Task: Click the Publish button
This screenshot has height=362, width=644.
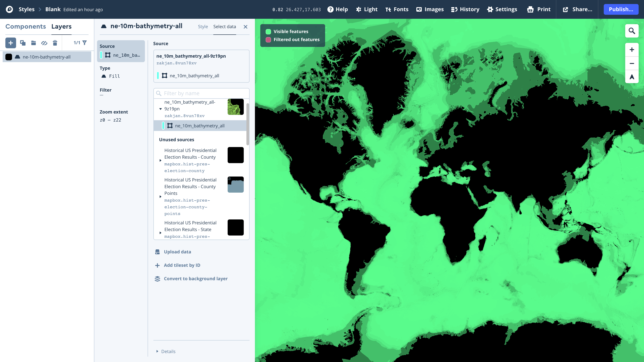Action: click(x=621, y=9)
